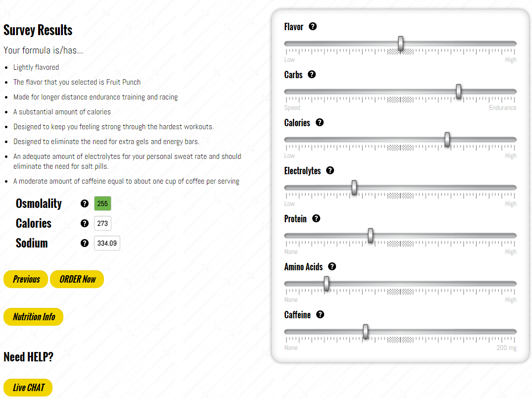The height and width of the screenshot is (399, 532).
Task: Click the Sodium value field 334.09
Action: (107, 243)
